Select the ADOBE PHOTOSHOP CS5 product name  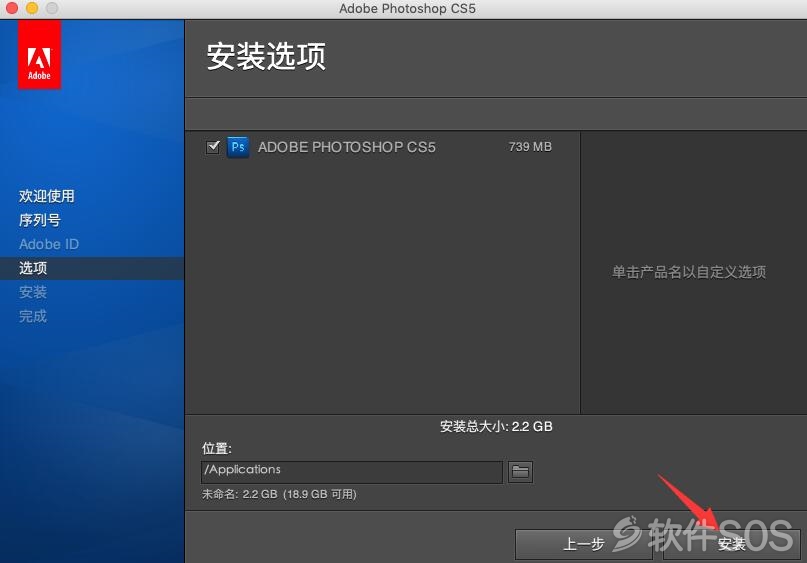pyautogui.click(x=346, y=147)
